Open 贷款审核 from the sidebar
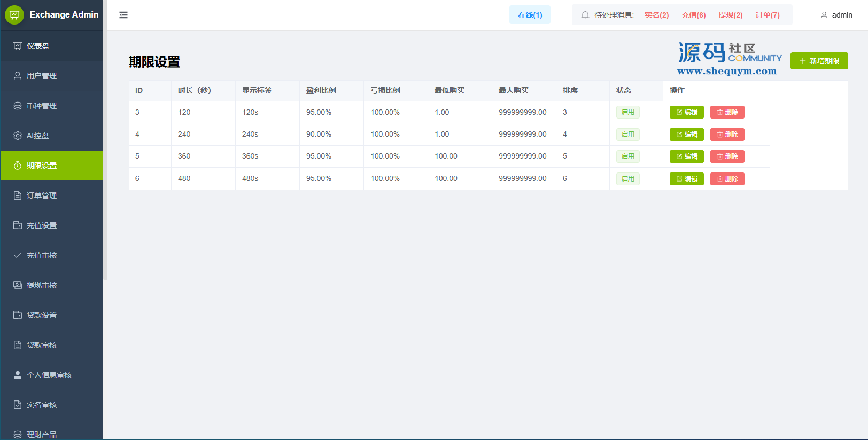 point(52,345)
